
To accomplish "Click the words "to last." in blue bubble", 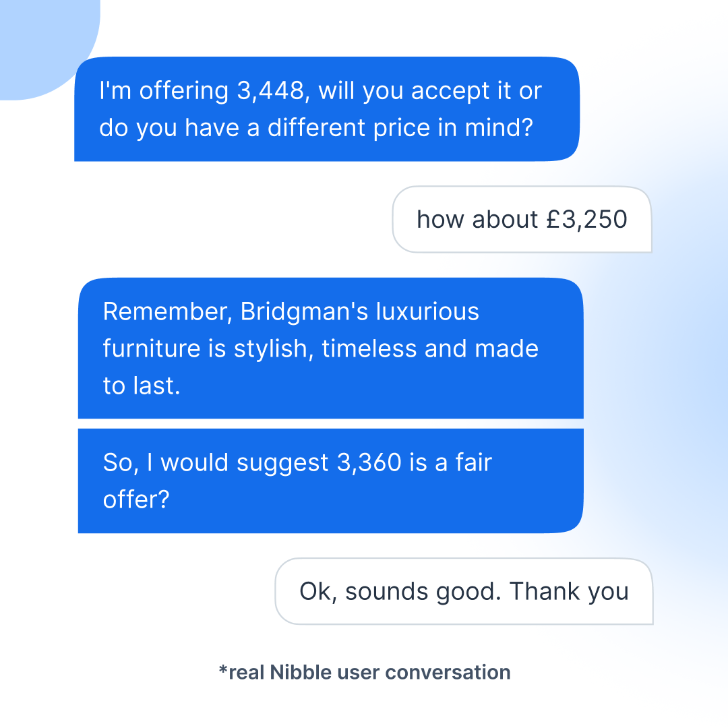I will 142,386.
